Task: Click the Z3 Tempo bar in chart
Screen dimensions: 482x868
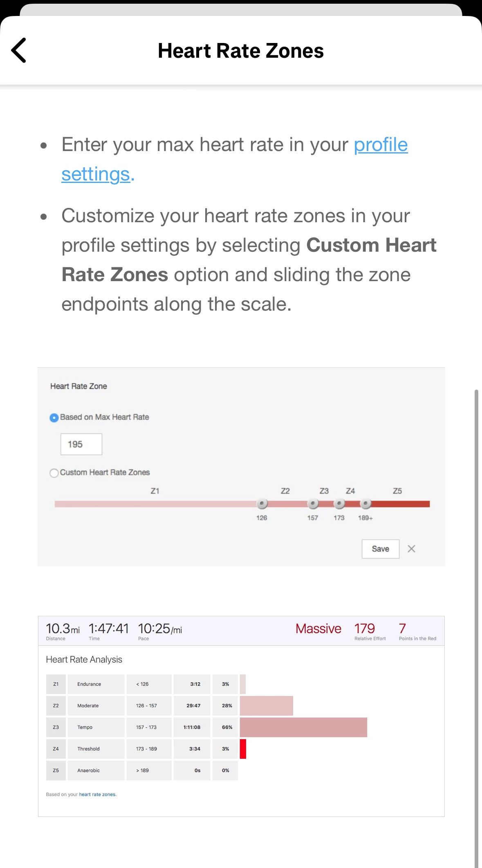Action: (x=303, y=727)
